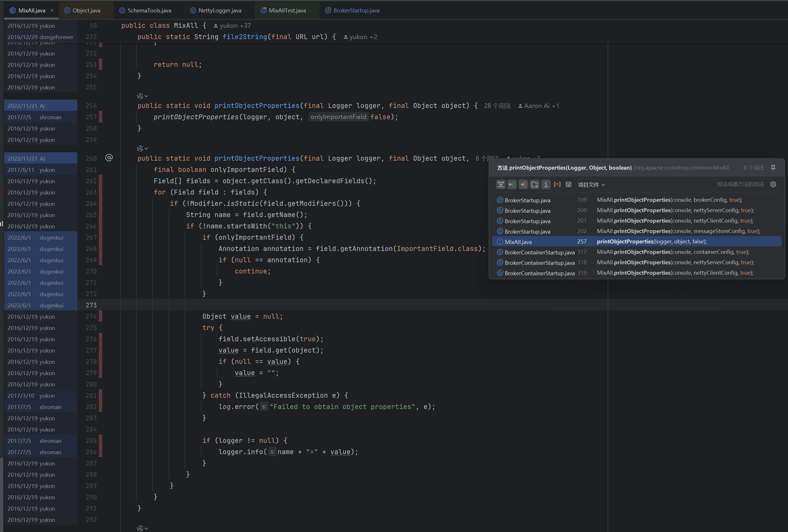Click the '用法或基方法的用法' label
This screenshot has height=532, width=788.
click(740, 184)
